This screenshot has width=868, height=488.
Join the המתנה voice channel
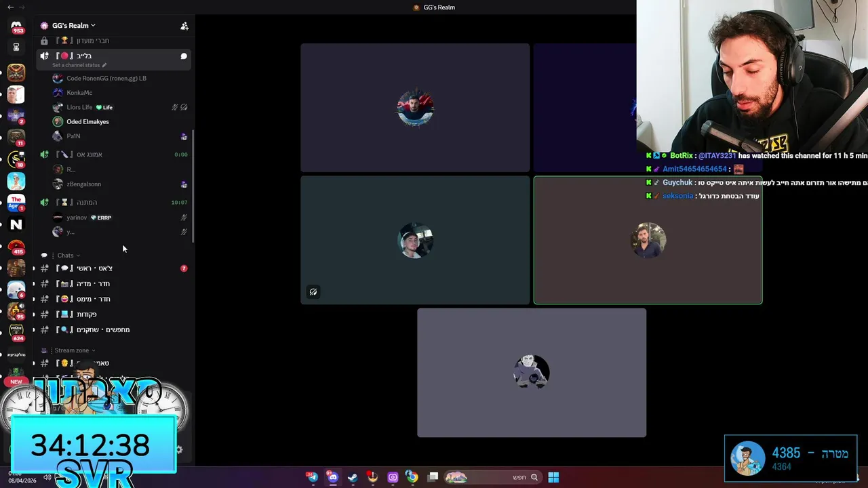[114, 203]
